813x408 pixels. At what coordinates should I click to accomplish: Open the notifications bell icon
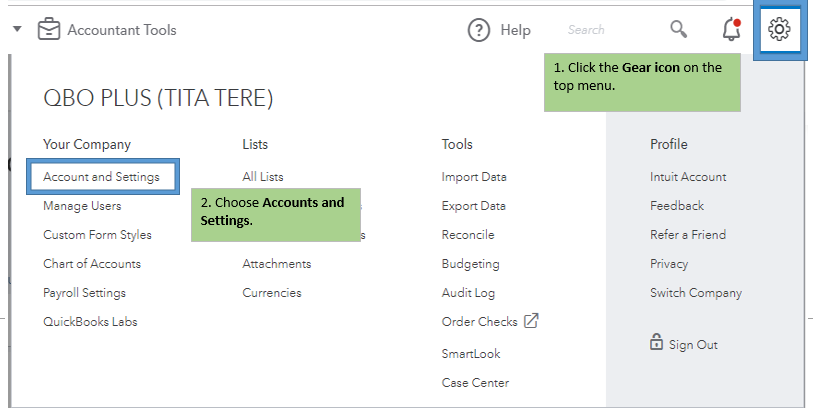tap(731, 30)
